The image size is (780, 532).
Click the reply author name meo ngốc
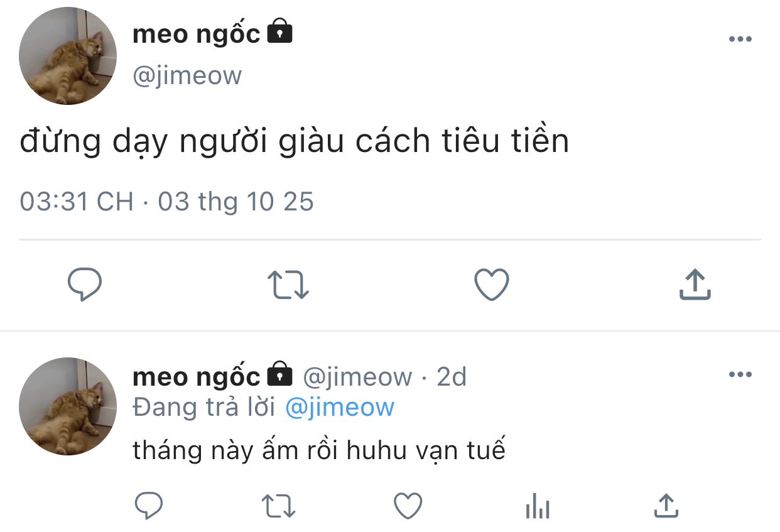click(x=196, y=377)
